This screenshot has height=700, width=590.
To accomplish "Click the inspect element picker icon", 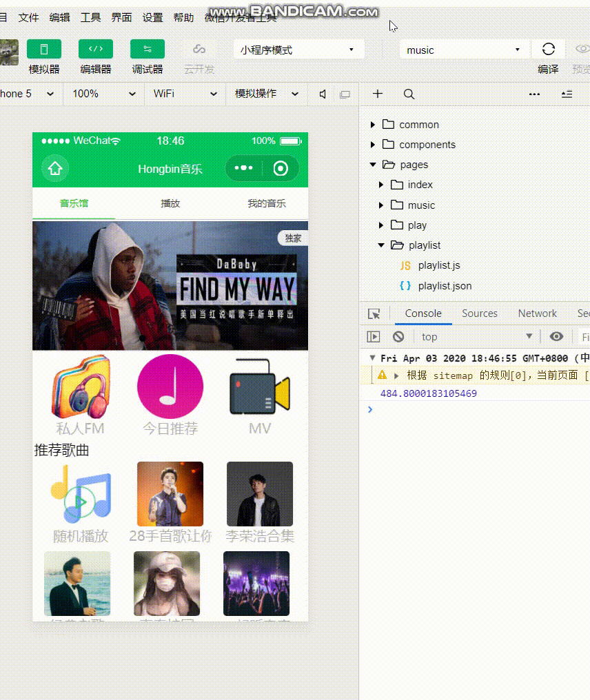I will point(374,314).
